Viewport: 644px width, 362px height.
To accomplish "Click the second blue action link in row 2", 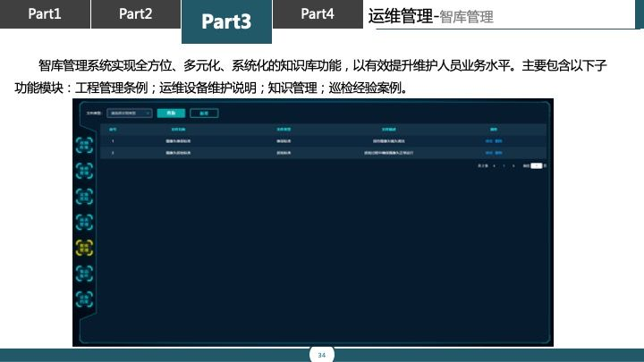I will (x=498, y=153).
